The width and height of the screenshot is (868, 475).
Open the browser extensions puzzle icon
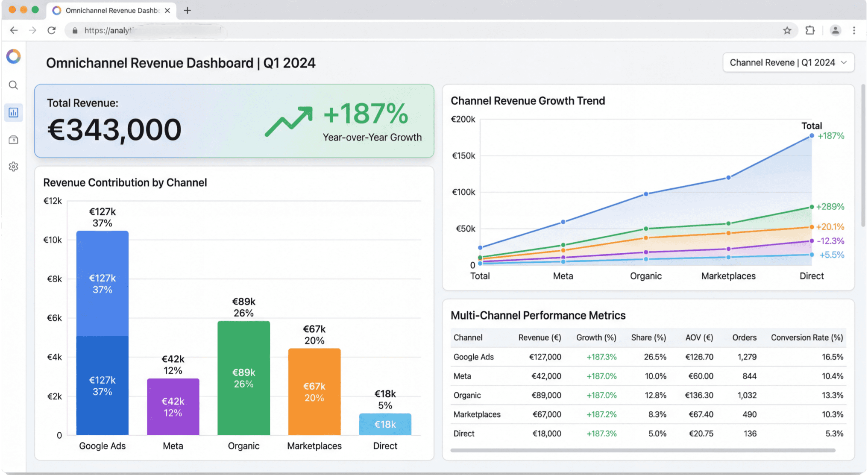pos(809,30)
